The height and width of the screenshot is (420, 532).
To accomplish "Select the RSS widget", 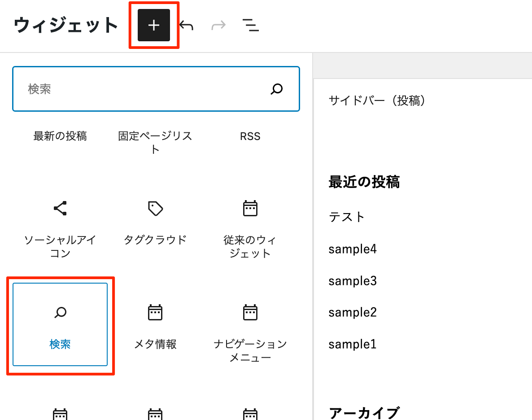I will [250, 136].
